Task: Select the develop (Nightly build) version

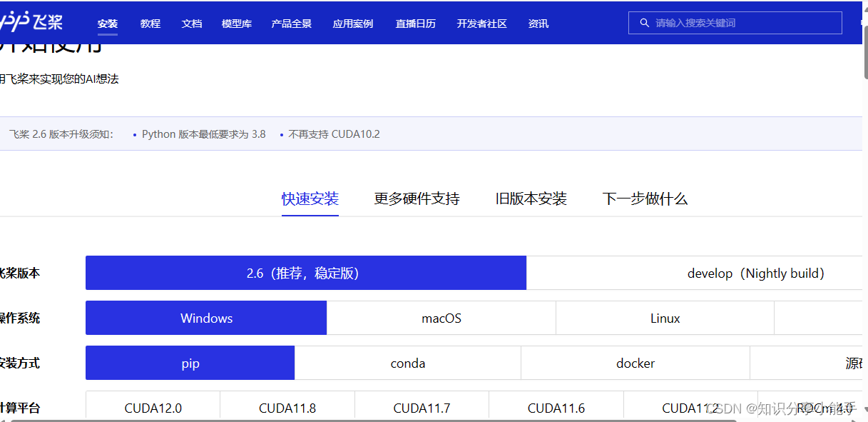Action: [x=695, y=273]
